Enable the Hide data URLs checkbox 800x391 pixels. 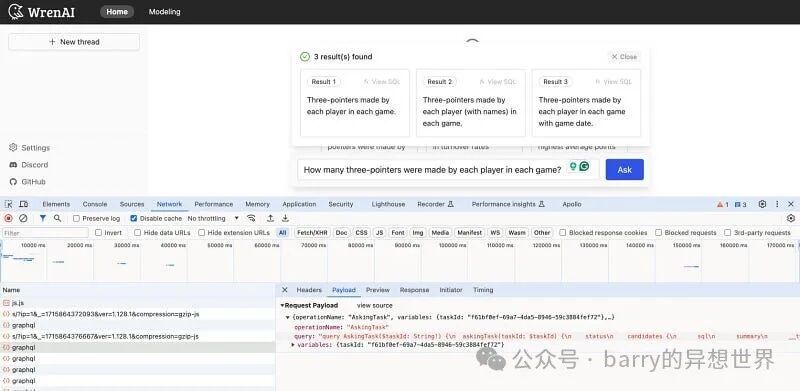(x=138, y=233)
